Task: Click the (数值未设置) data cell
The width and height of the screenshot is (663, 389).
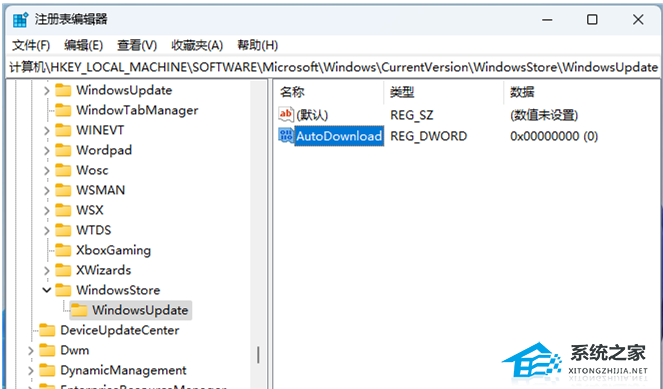Action: (544, 115)
